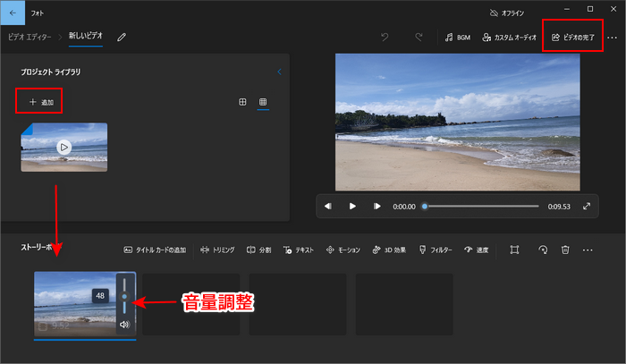The image size is (626, 364).
Task: Switch library to small grid view
Action: 263,102
